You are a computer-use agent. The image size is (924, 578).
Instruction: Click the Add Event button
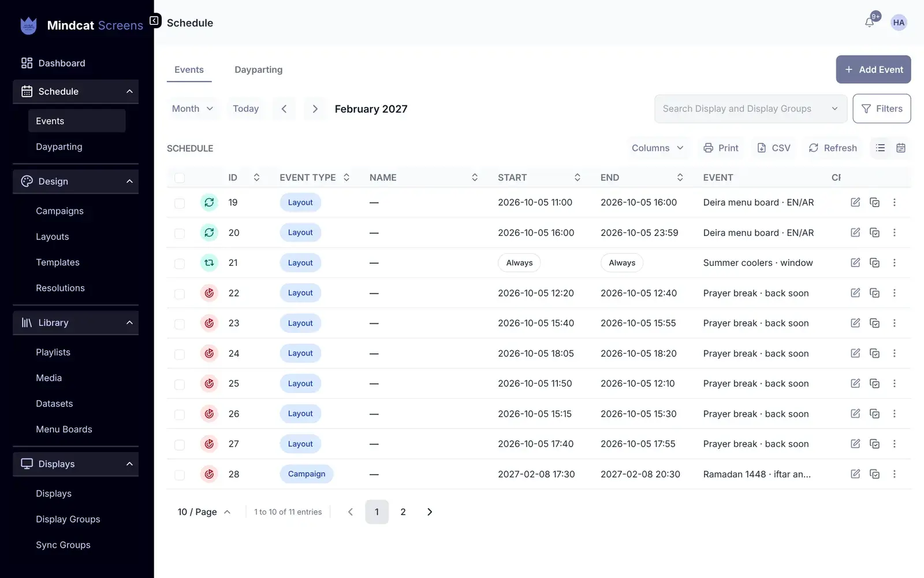(x=873, y=69)
